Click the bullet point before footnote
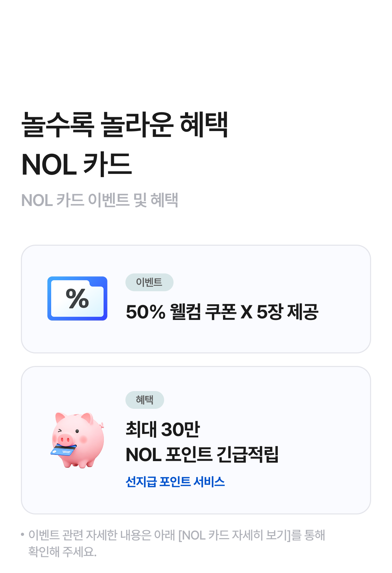This screenshot has width=392, height=573. click(x=23, y=534)
